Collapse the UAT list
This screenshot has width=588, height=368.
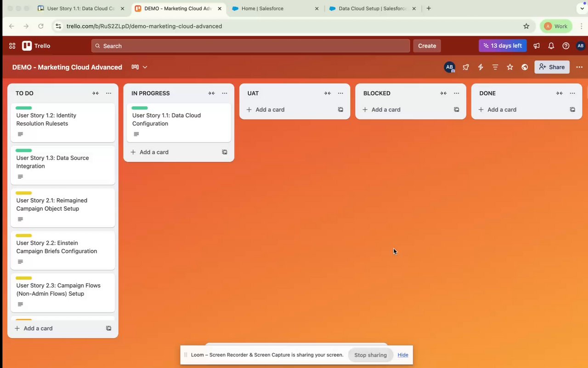[x=328, y=93]
